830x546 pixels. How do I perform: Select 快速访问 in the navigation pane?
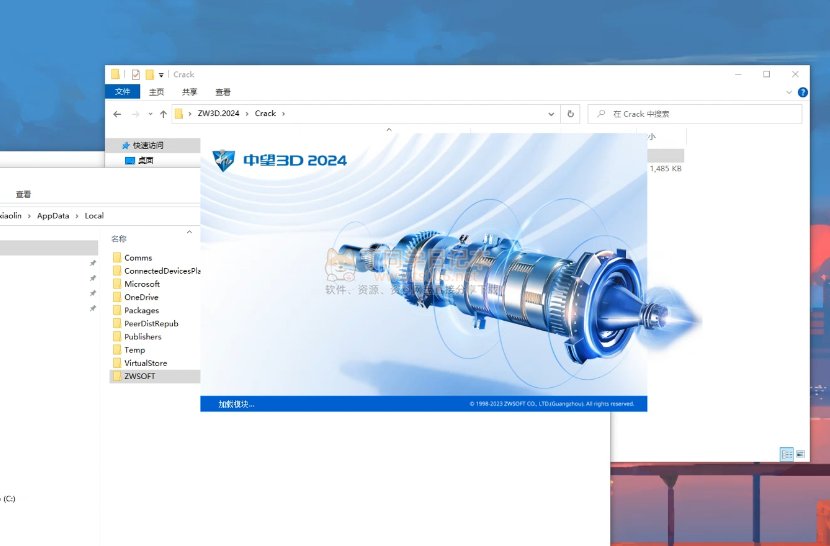point(148,145)
